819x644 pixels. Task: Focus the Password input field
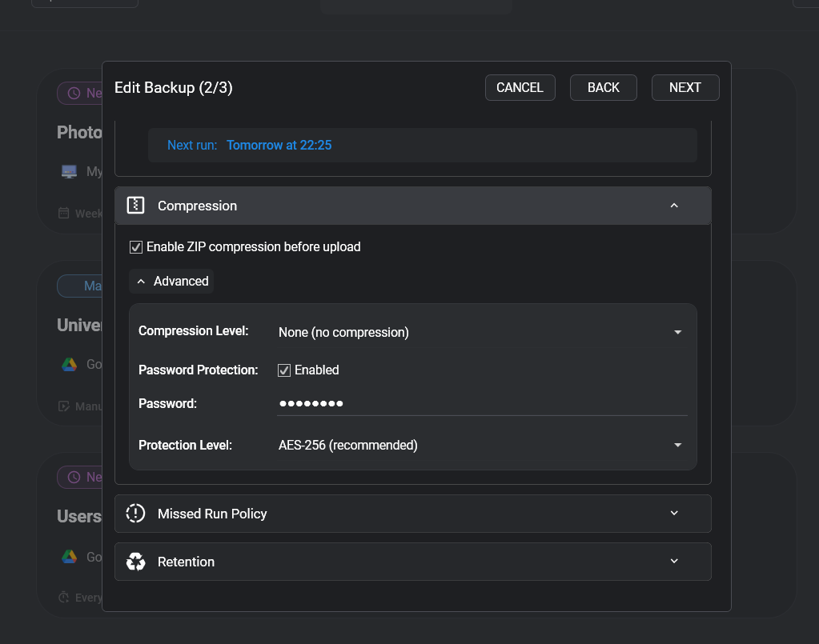point(482,403)
